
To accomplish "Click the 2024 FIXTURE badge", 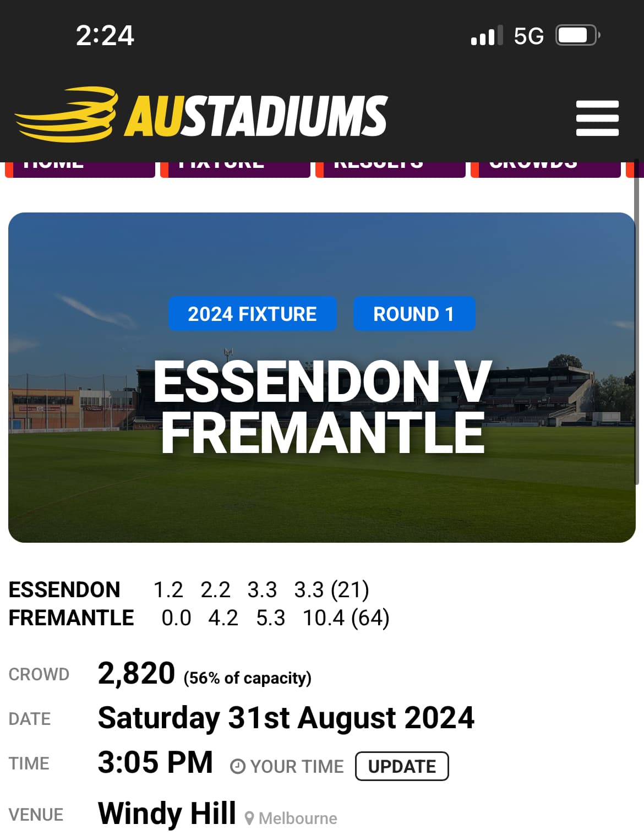I will tap(252, 314).
